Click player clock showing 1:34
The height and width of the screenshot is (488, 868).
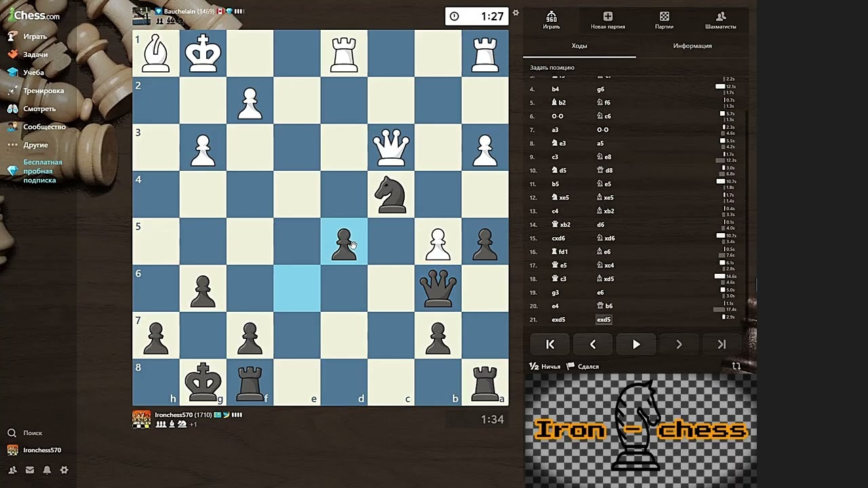coord(477,420)
